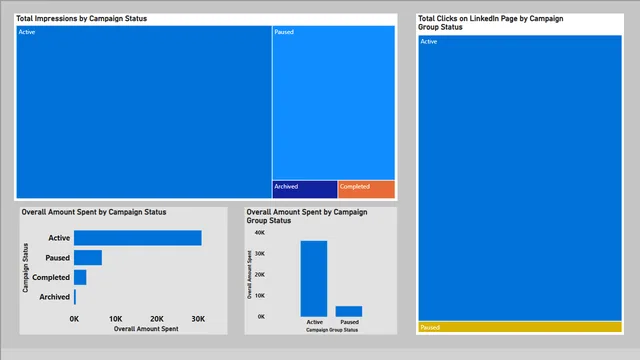640x360 pixels.
Task: Click the 'Total Impressions by Campaign Status' title
Action: click(x=81, y=18)
